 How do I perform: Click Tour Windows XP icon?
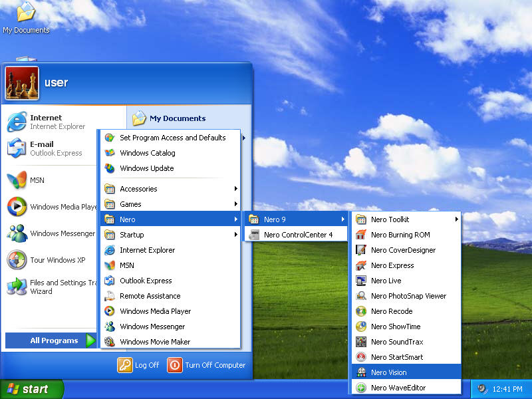click(x=17, y=260)
